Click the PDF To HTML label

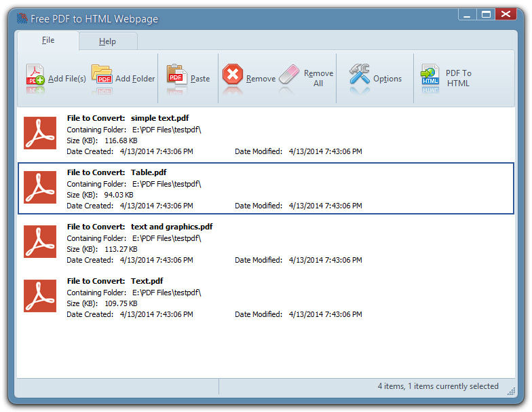pos(459,79)
